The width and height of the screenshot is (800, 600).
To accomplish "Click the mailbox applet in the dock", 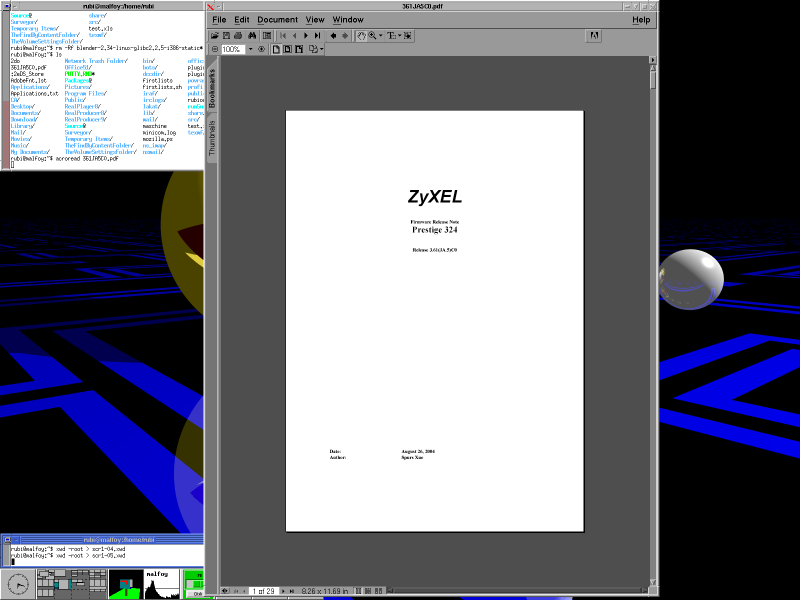I will click(126, 584).
